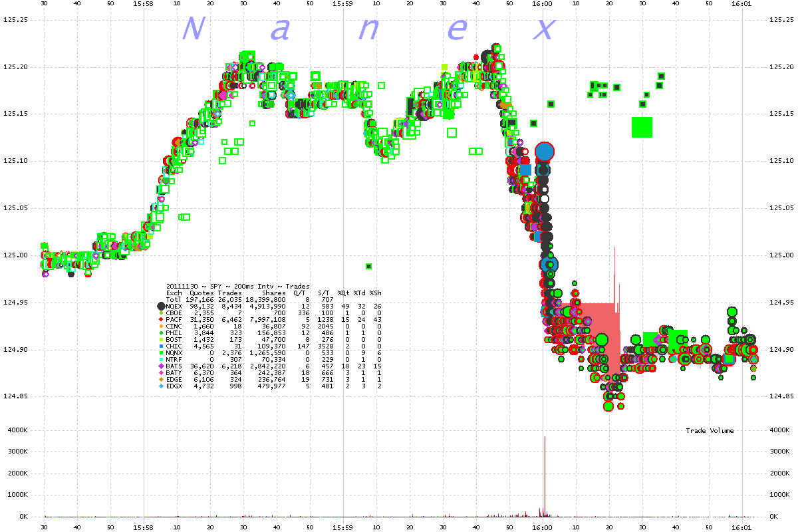
Task: Click total quotes value '197,166'
Action: (x=199, y=299)
